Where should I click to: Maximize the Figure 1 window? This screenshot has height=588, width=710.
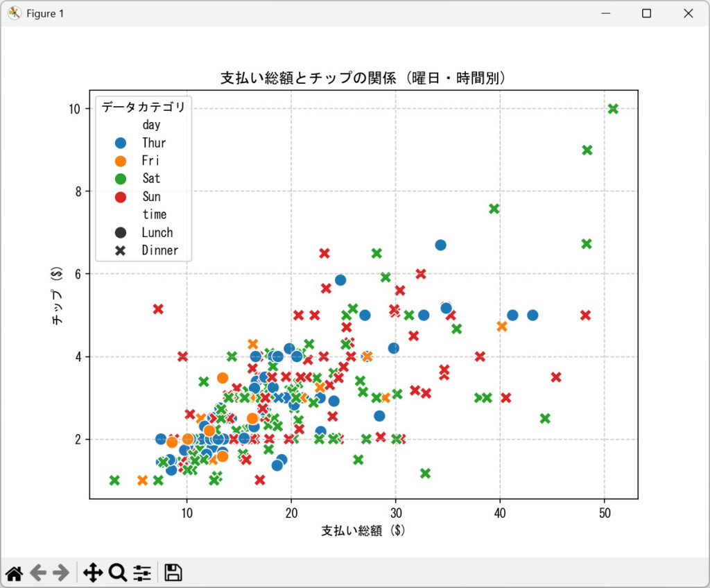click(x=646, y=13)
